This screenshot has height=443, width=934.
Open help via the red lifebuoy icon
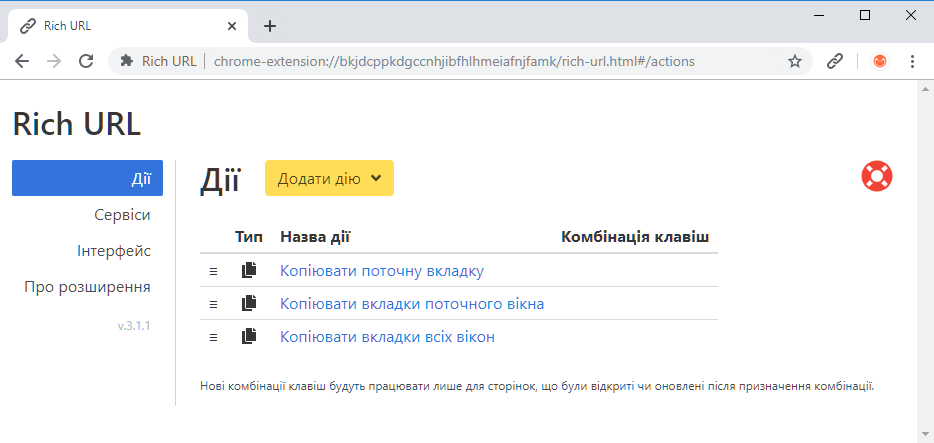click(877, 176)
